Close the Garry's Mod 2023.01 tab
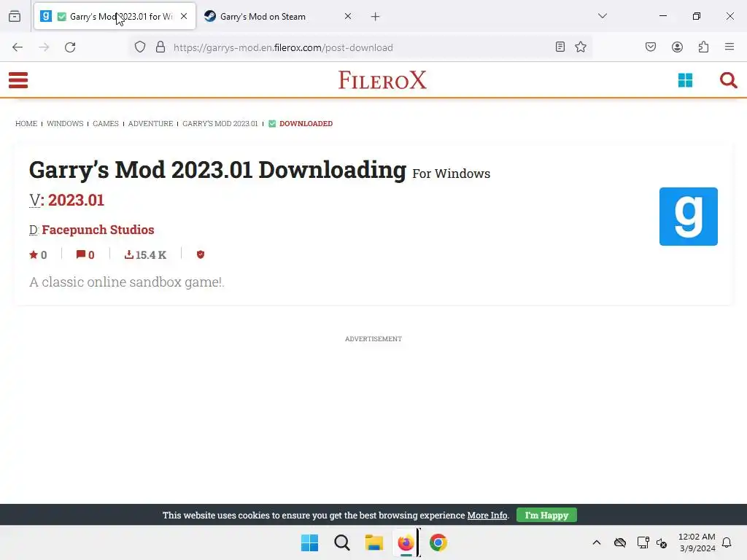This screenshot has height=560, width=747. click(x=184, y=16)
